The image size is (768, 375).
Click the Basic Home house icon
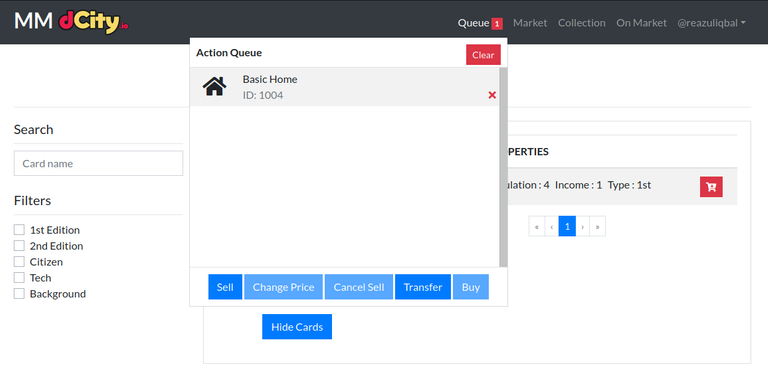point(215,87)
